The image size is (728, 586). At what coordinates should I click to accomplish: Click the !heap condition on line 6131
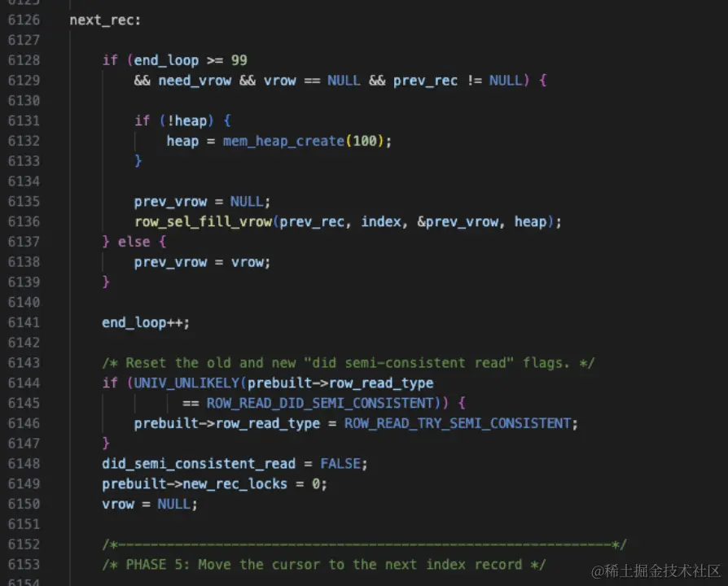click(186, 121)
